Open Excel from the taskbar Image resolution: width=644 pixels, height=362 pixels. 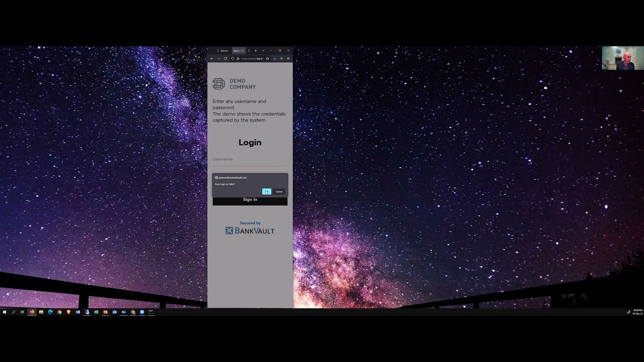(x=96, y=312)
